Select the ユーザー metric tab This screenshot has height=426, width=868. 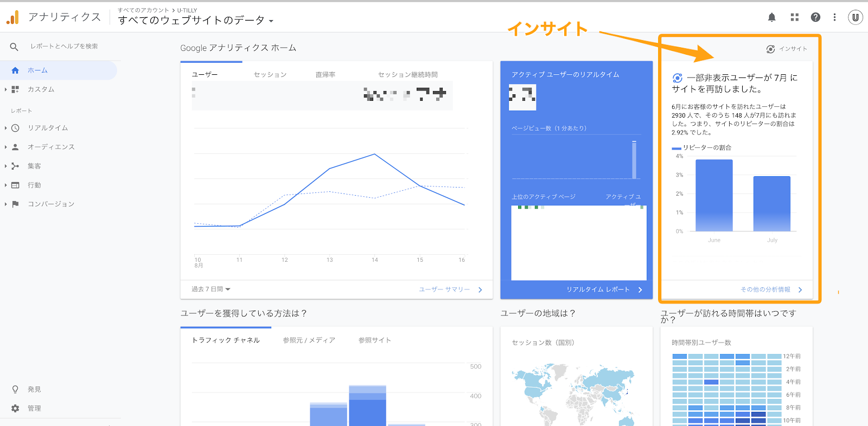click(x=205, y=74)
